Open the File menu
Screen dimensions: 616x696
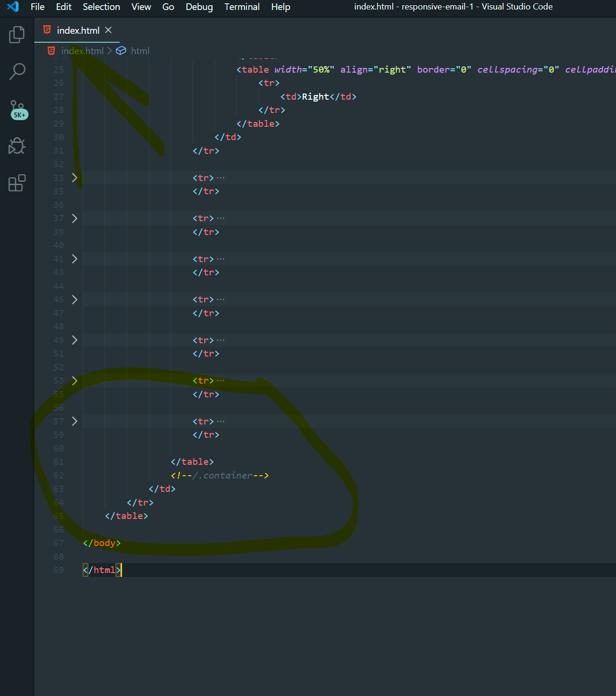(x=38, y=7)
